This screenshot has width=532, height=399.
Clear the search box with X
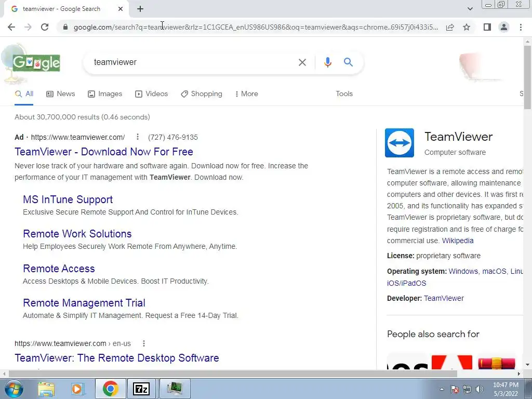[302, 62]
